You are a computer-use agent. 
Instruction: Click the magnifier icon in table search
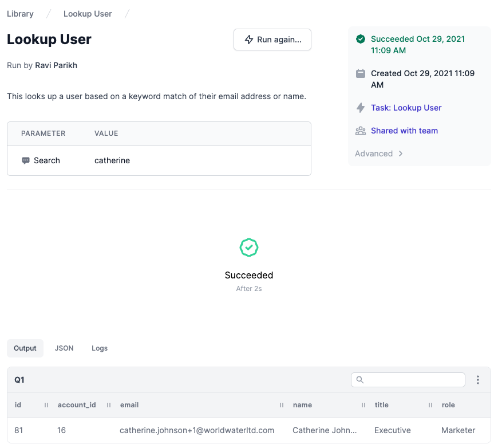[360, 380]
